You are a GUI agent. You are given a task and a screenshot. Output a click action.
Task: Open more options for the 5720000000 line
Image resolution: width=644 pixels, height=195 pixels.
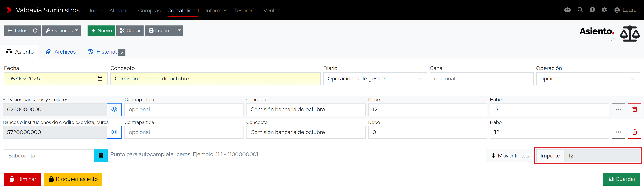click(x=618, y=132)
